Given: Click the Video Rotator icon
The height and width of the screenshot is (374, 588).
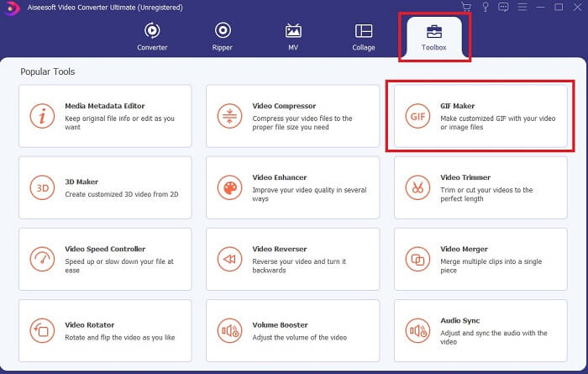Looking at the screenshot, I should click(x=42, y=330).
